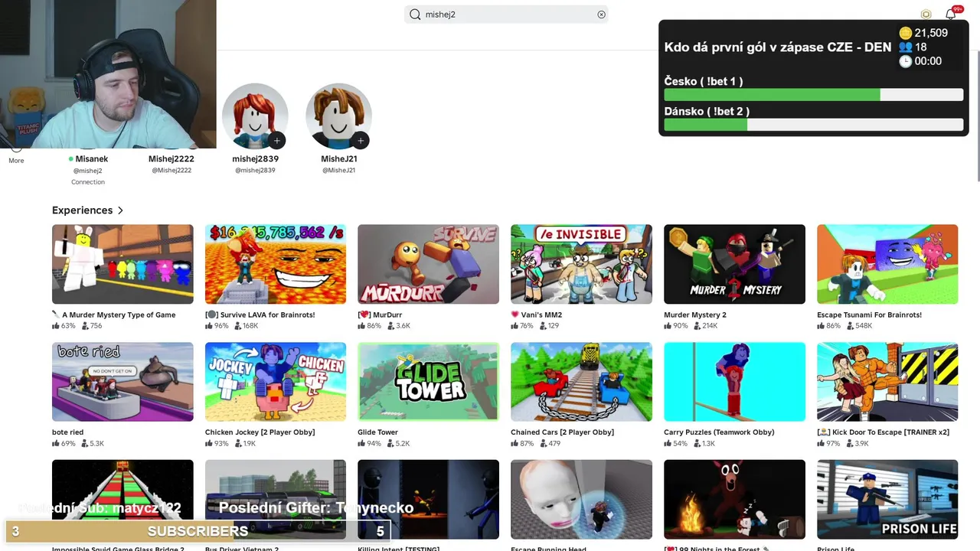Open 99 Nights in the Forest thumbnail

coord(734,500)
